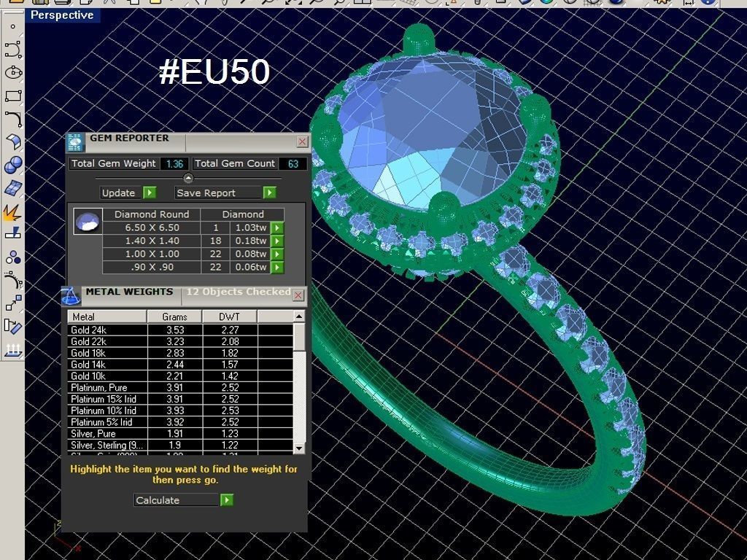Select the curve edit points tool

tap(13, 281)
